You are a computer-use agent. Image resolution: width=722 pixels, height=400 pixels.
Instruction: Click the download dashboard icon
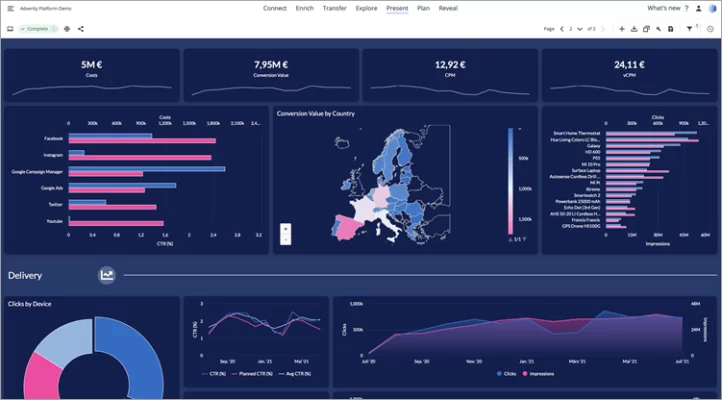pos(634,29)
